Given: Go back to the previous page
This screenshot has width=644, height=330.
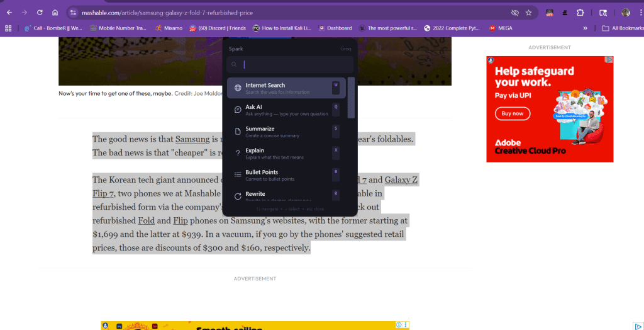Looking at the screenshot, I should pos(9,13).
